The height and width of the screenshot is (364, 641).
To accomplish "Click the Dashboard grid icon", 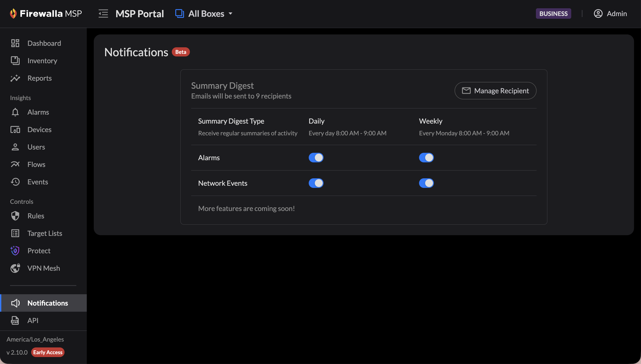I will (x=15, y=43).
